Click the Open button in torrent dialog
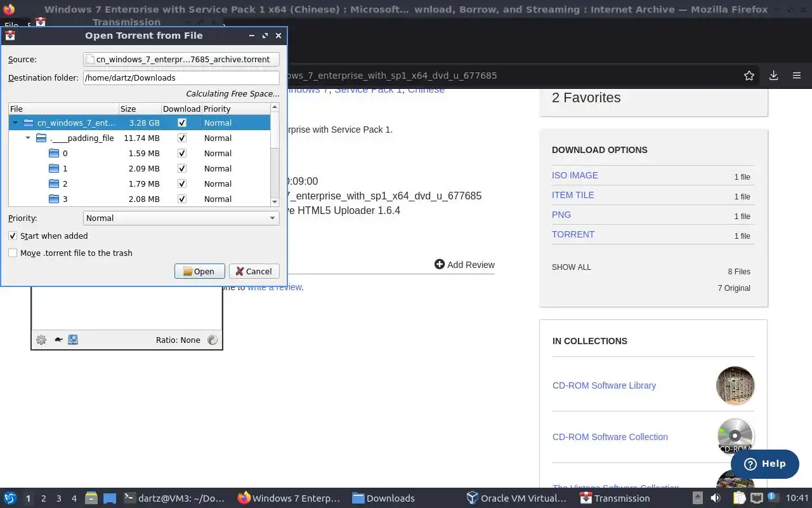 (199, 271)
